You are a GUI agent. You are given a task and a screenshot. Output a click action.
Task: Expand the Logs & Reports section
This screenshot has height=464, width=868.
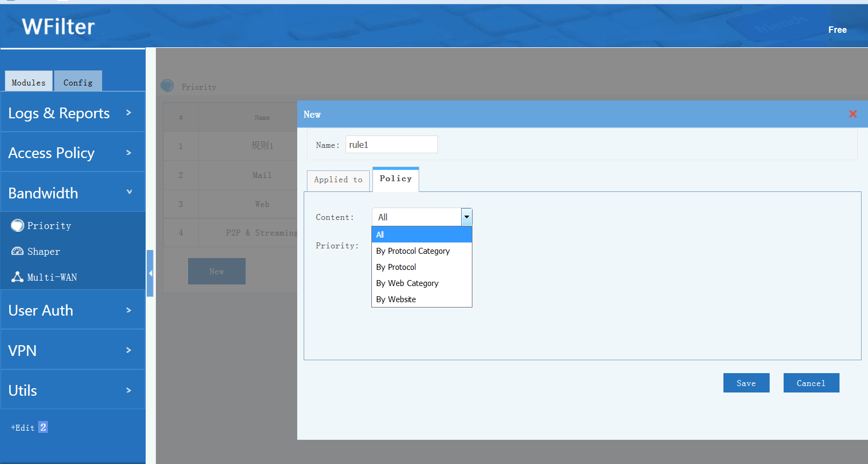tap(73, 112)
